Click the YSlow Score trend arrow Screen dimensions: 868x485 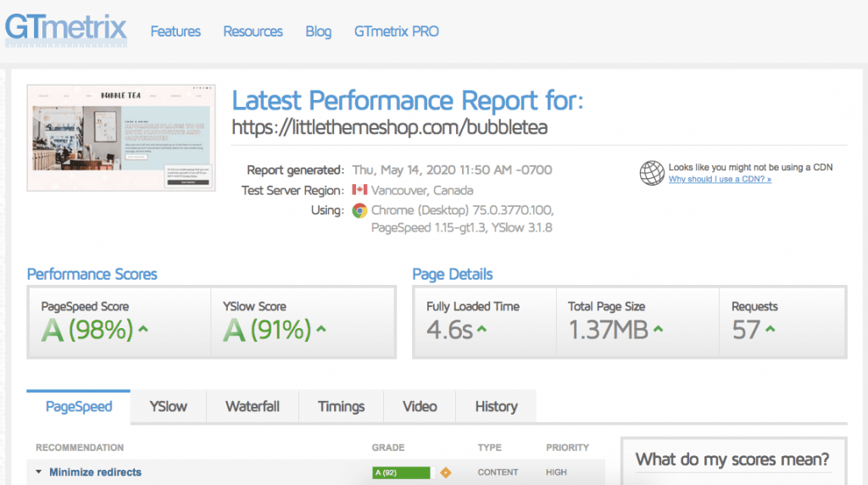click(x=321, y=329)
